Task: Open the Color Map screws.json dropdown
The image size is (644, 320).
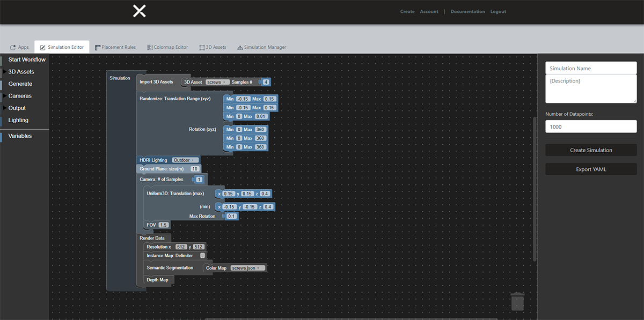Action: click(x=247, y=268)
